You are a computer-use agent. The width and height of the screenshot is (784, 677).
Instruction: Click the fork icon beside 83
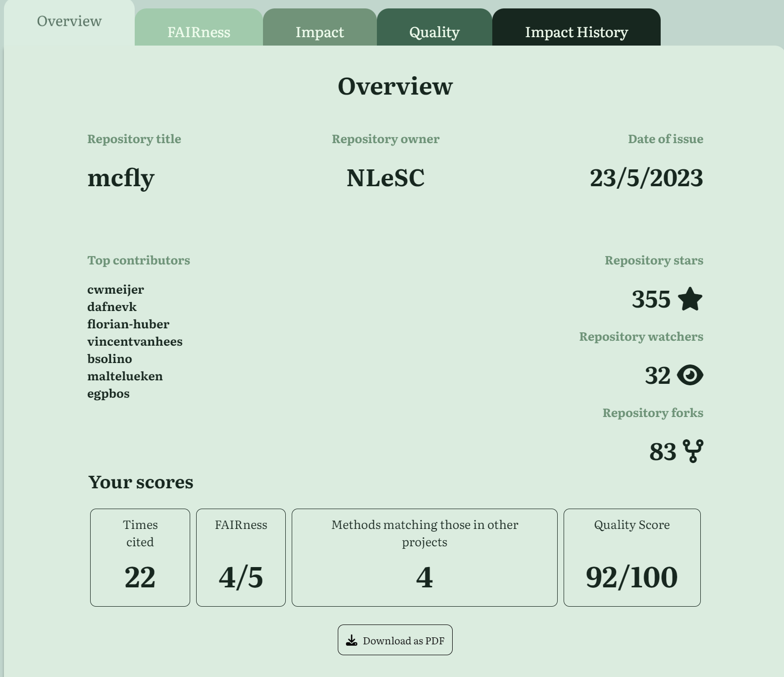[x=693, y=451]
